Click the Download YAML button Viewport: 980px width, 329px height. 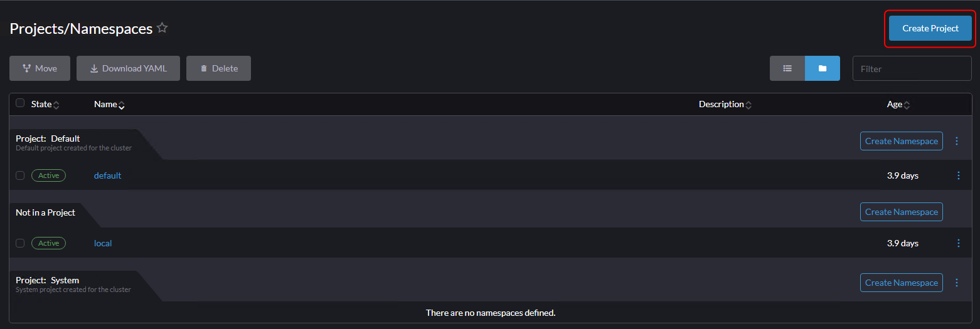click(129, 68)
